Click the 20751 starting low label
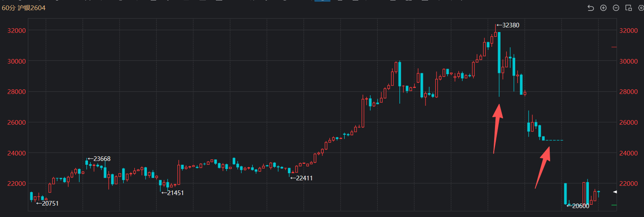This screenshot has height=217, width=644. pos(49,204)
